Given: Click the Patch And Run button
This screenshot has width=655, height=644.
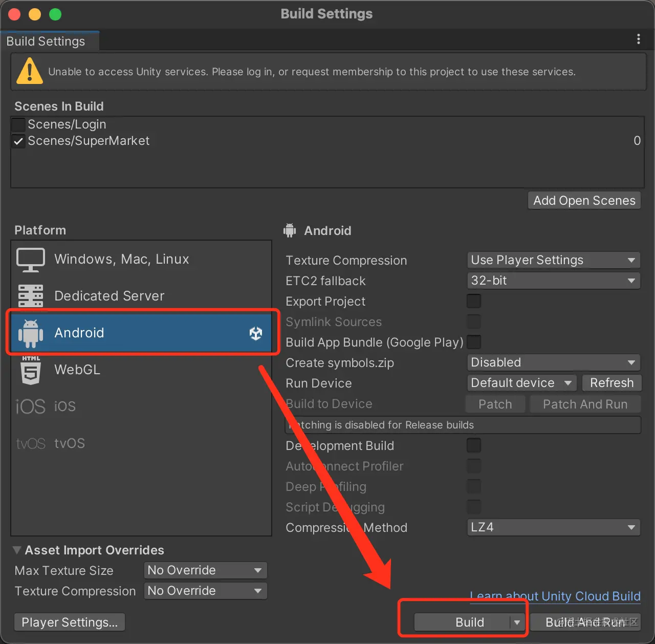Looking at the screenshot, I should click(x=585, y=404).
